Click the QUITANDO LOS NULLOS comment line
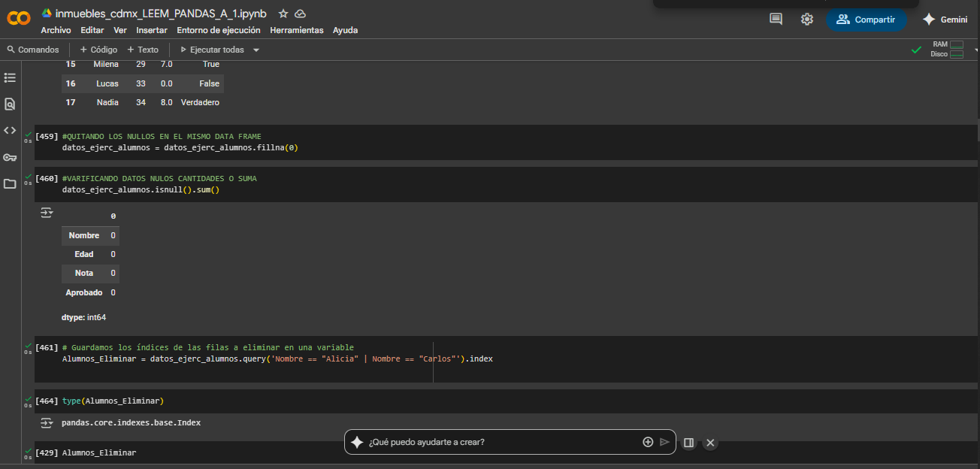This screenshot has width=980, height=469. 162,137
